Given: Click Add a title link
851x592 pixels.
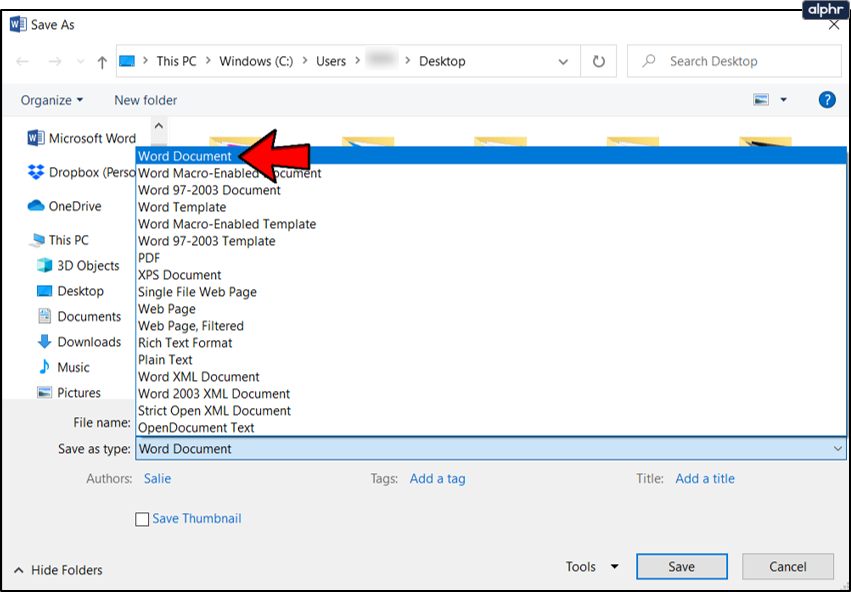Looking at the screenshot, I should click(x=705, y=479).
